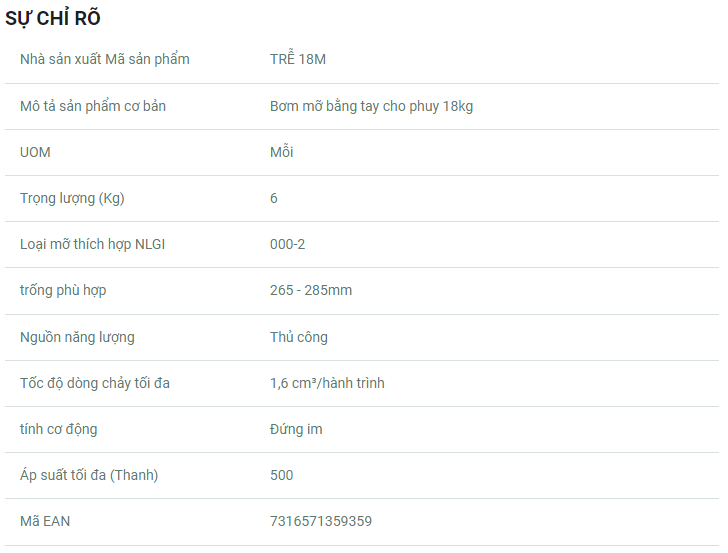The image size is (728, 553).
Task: Click the "Đứng im" mobility value
Action: [296, 429]
